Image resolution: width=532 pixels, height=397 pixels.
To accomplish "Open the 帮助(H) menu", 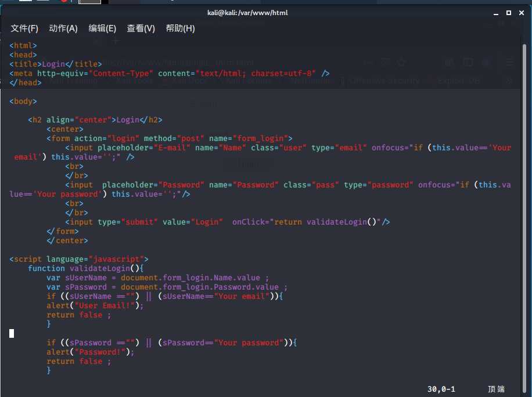I will [x=180, y=28].
